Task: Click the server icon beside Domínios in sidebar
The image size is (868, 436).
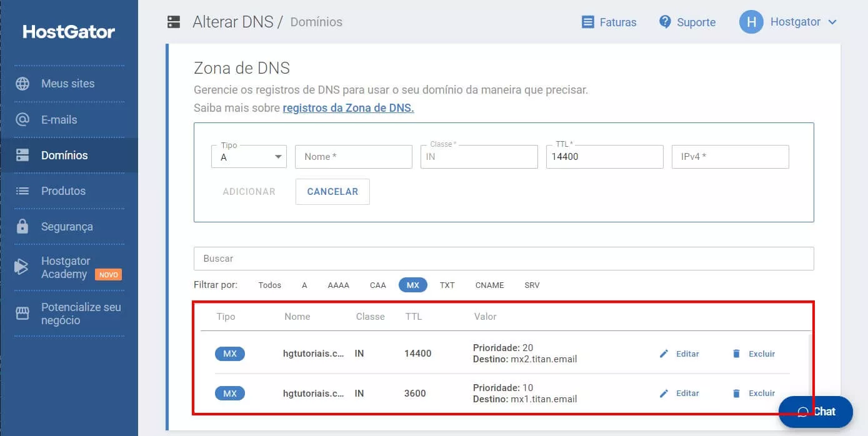Action: coord(22,155)
